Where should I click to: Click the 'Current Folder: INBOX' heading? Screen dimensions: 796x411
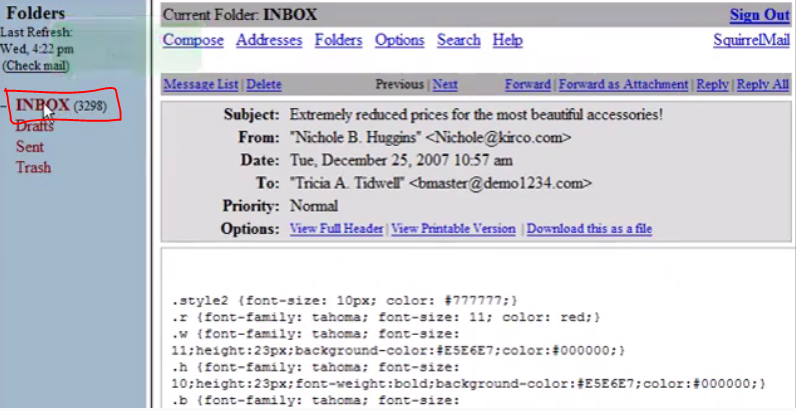[x=240, y=15]
